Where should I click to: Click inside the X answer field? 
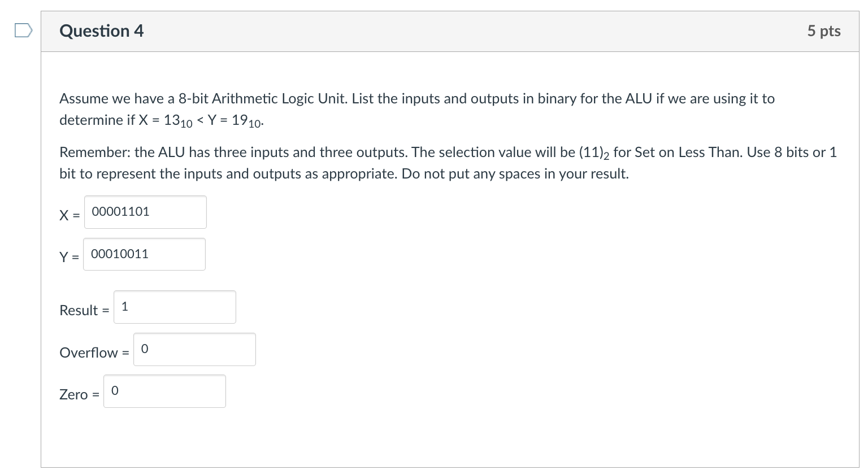point(145,212)
